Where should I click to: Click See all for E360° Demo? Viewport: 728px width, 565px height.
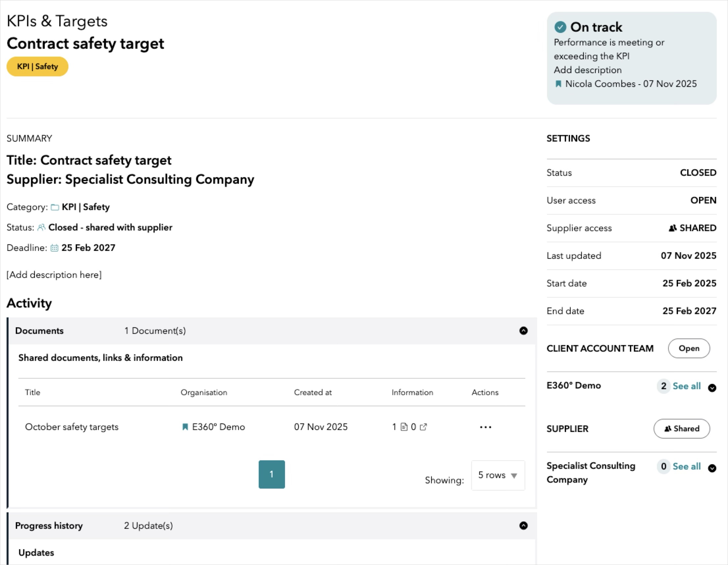pyautogui.click(x=686, y=386)
